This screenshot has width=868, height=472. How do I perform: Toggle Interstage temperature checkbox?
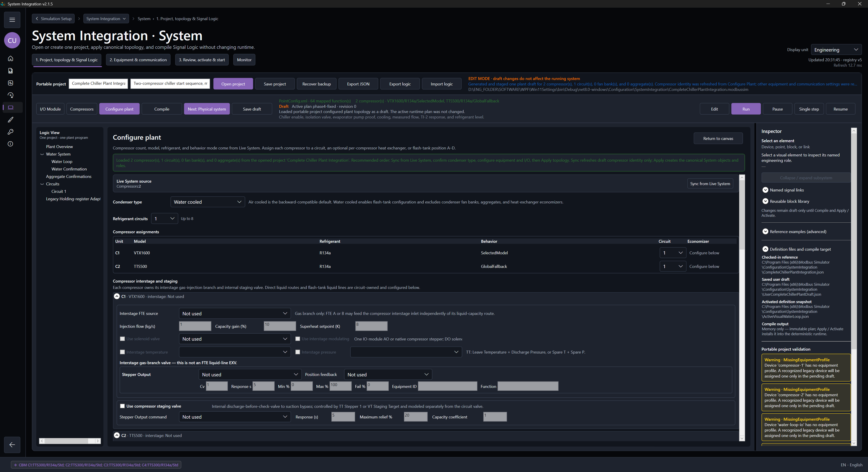click(x=122, y=352)
